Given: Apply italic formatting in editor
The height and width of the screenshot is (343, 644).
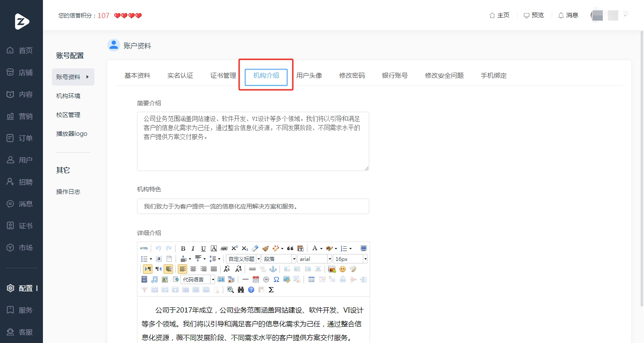Looking at the screenshot, I should [x=193, y=248].
